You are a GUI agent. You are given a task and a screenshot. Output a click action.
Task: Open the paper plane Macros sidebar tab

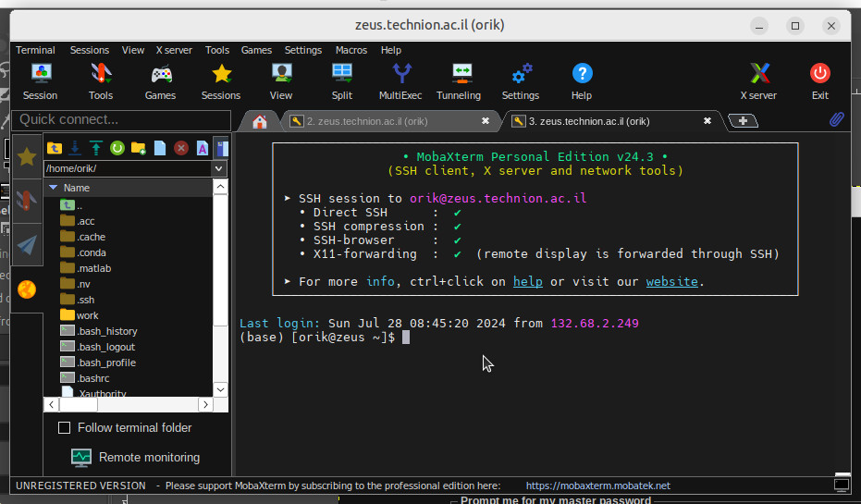[x=26, y=245]
